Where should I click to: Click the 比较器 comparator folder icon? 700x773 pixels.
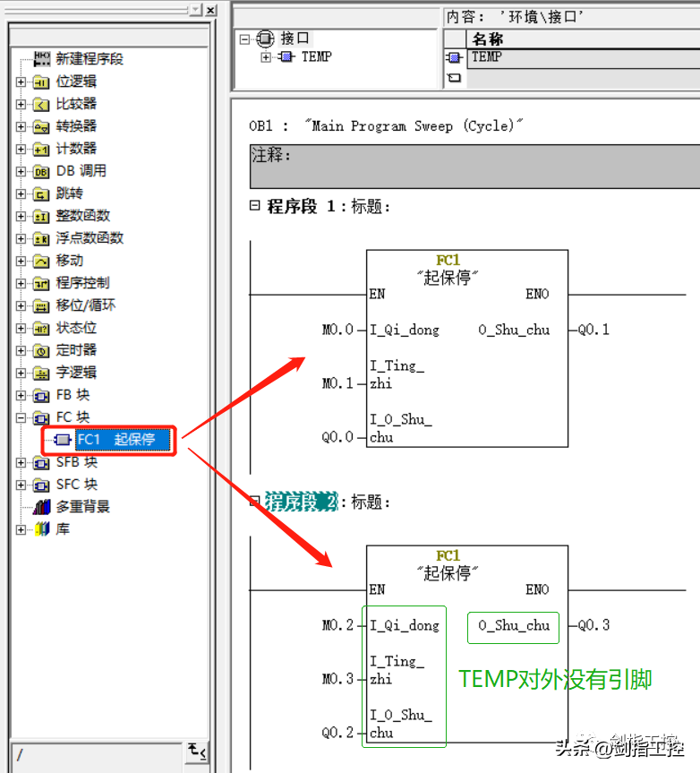point(41,104)
